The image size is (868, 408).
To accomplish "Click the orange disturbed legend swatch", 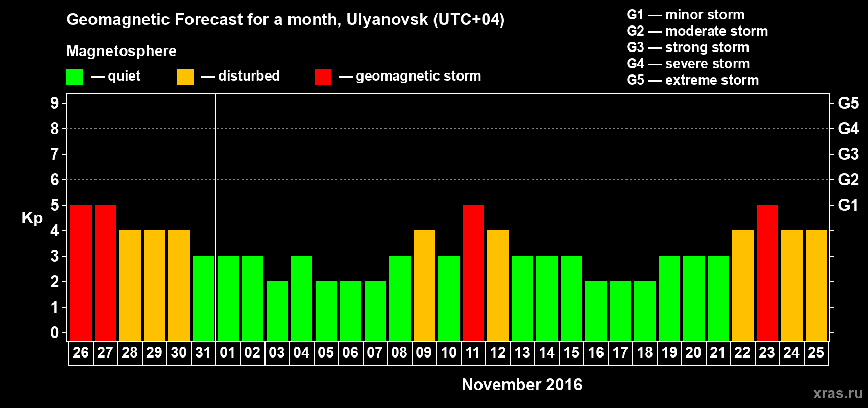I will click(x=185, y=77).
